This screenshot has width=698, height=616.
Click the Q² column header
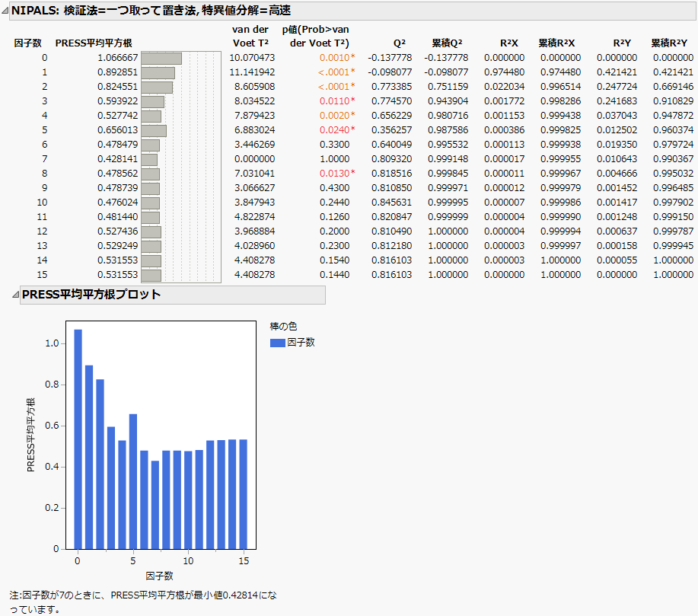pyautogui.click(x=400, y=43)
